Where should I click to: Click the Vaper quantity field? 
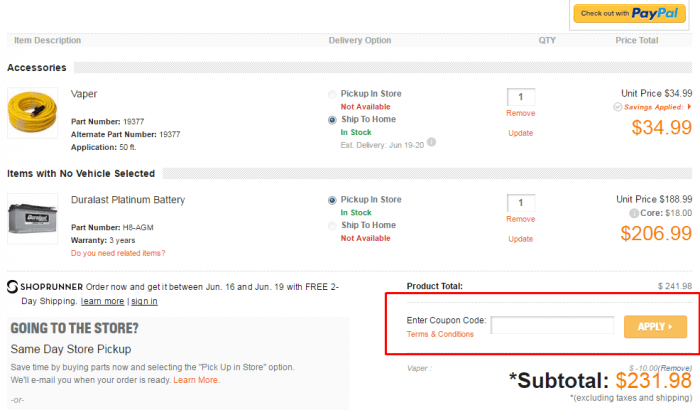coord(521,97)
